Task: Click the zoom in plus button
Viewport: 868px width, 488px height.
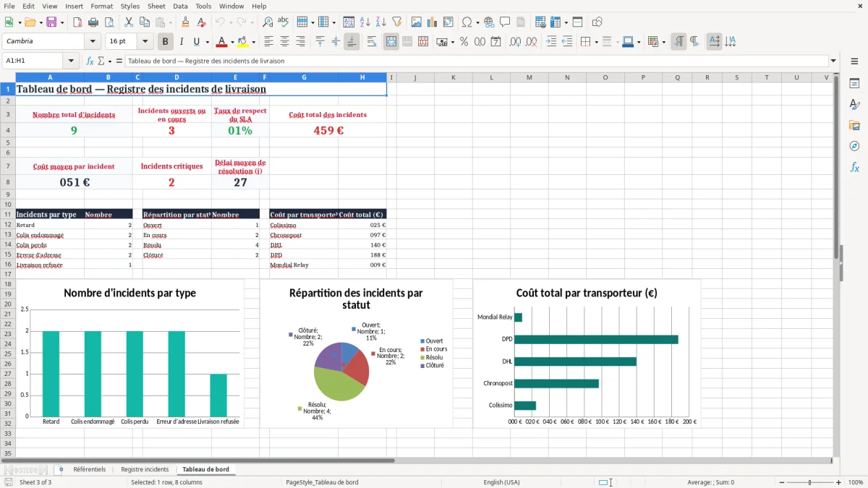Action: (838, 482)
